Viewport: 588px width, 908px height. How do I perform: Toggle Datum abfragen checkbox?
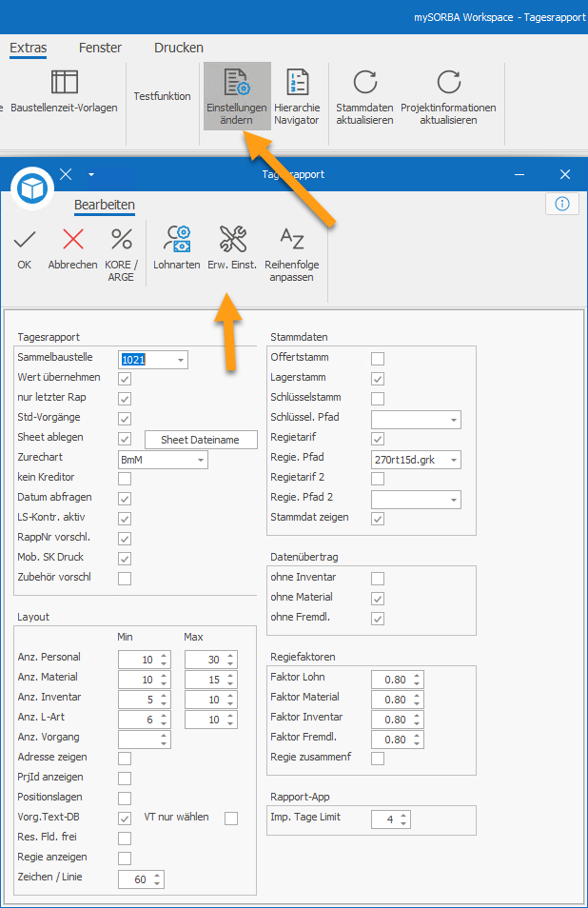[x=125, y=499]
